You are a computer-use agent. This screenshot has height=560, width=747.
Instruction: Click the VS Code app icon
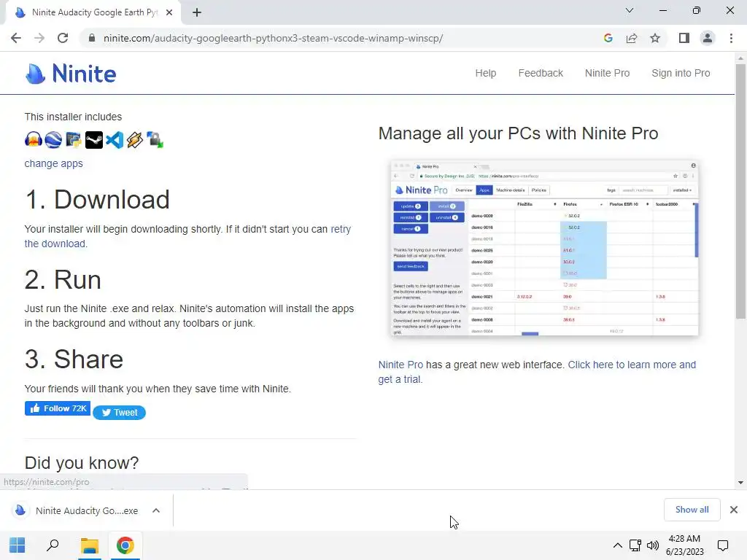pos(115,140)
